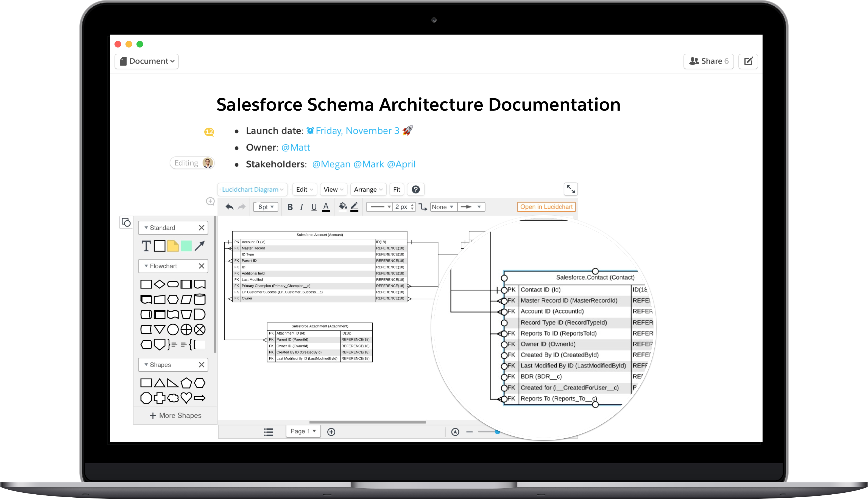868x499 pixels.
Task: Select the arrow line tool
Action: (200, 246)
